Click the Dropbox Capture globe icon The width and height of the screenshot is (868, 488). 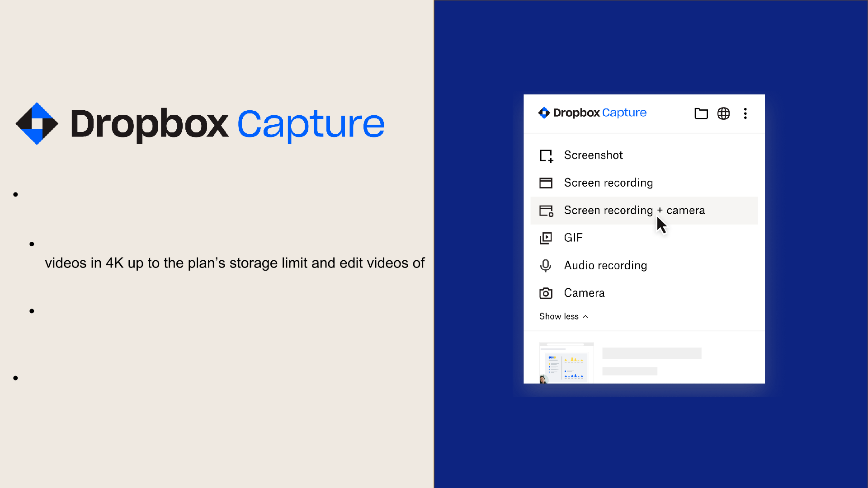(724, 113)
